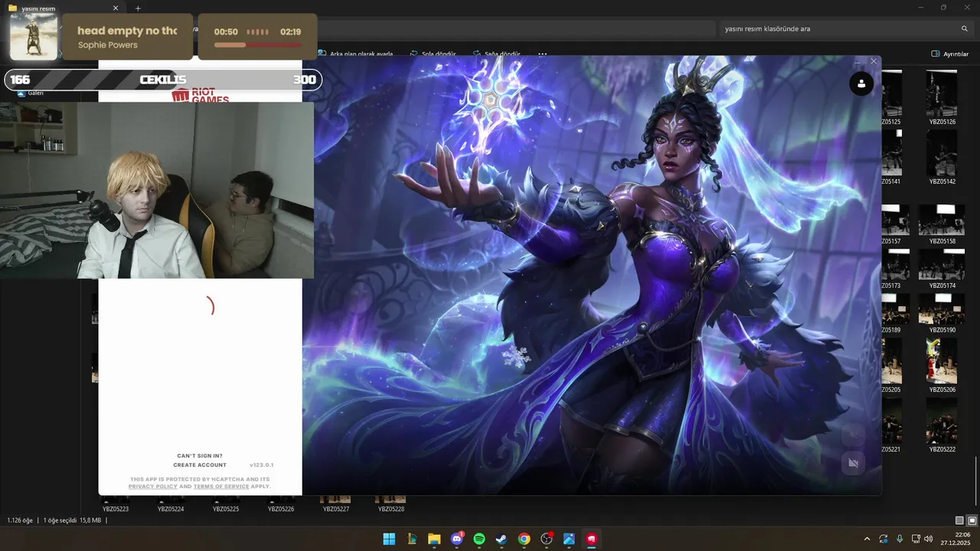Open the Privacy Policy link
This screenshot has height=551, width=980.
[x=153, y=486]
